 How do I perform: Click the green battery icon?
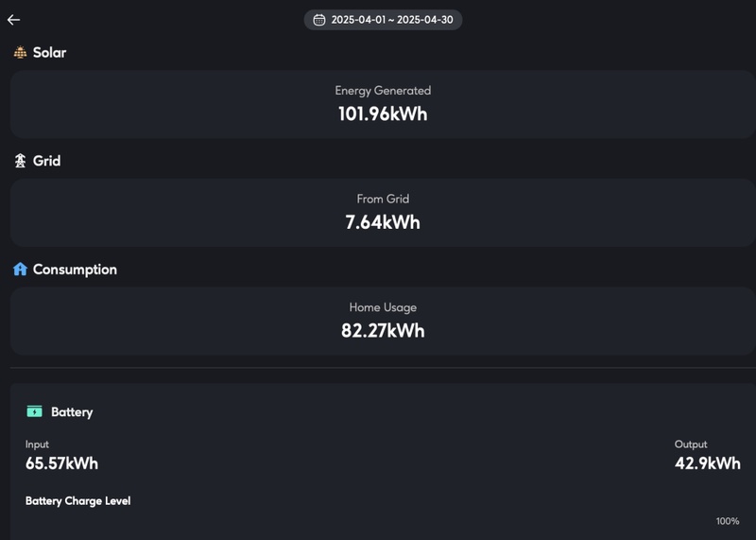34,411
